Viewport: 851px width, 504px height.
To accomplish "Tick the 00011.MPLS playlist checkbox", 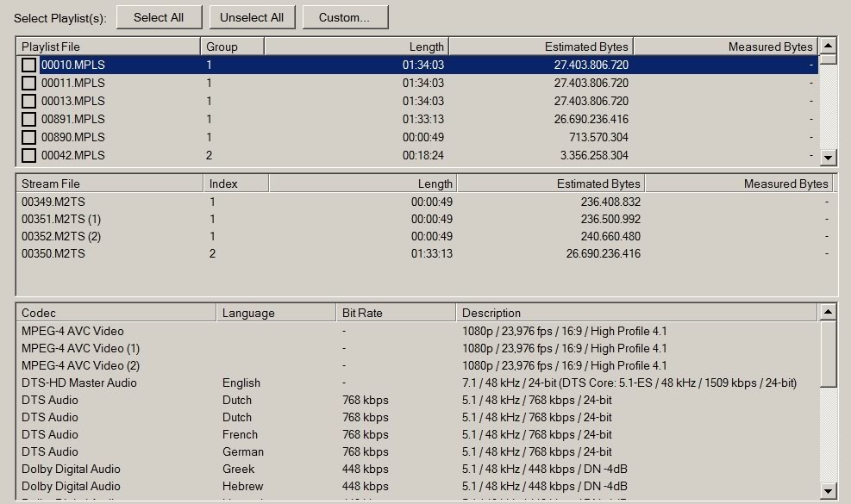I will (29, 83).
